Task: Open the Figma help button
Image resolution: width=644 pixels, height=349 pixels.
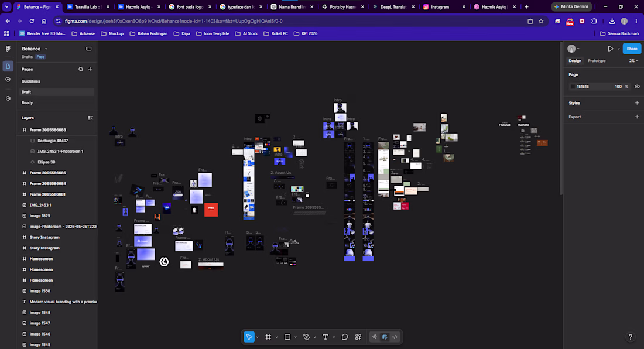Action: tap(631, 337)
